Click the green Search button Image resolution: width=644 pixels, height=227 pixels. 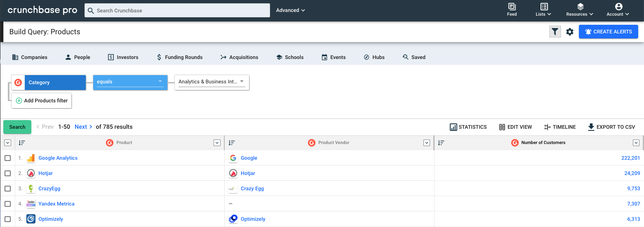17,127
